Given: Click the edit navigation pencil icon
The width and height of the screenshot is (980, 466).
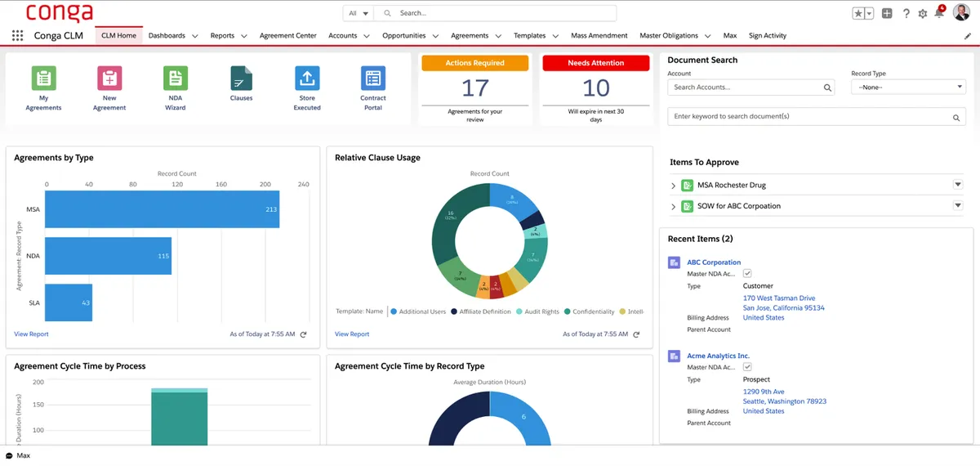Looking at the screenshot, I should tap(968, 36).
